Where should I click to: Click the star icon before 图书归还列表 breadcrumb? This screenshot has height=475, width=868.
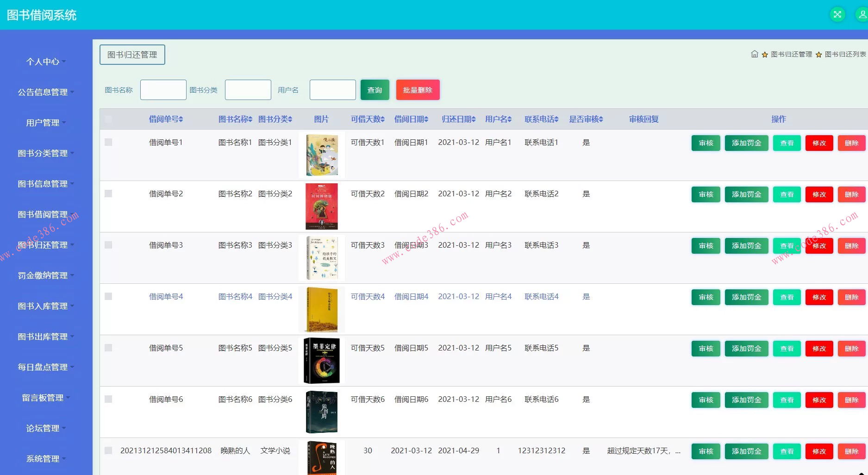[x=819, y=54]
